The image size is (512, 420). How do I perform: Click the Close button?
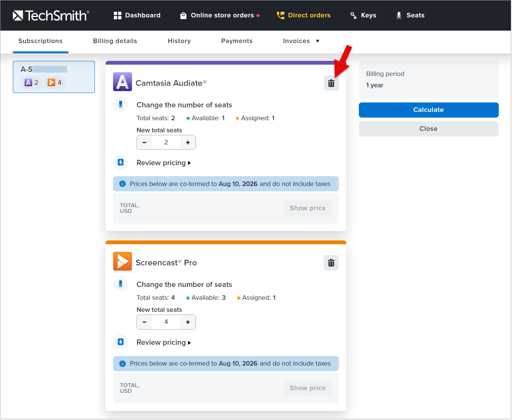coord(428,129)
